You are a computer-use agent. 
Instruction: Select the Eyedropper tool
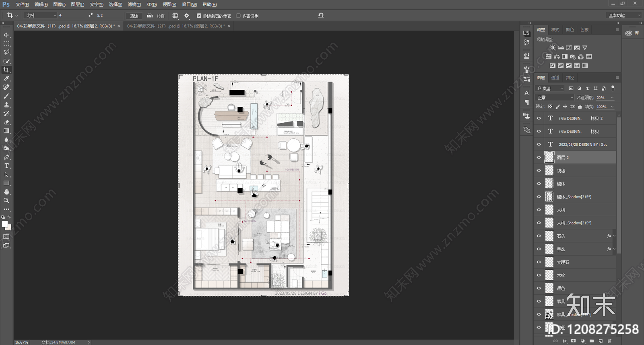pos(6,79)
